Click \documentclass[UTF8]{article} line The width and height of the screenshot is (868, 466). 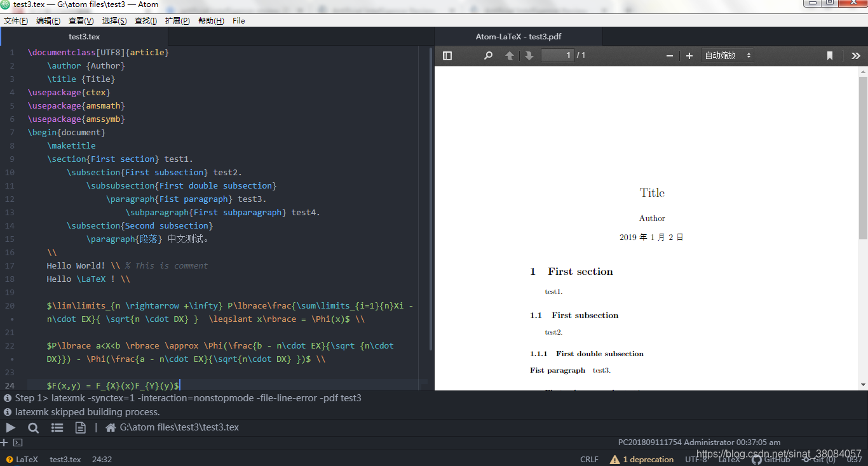[98, 53]
